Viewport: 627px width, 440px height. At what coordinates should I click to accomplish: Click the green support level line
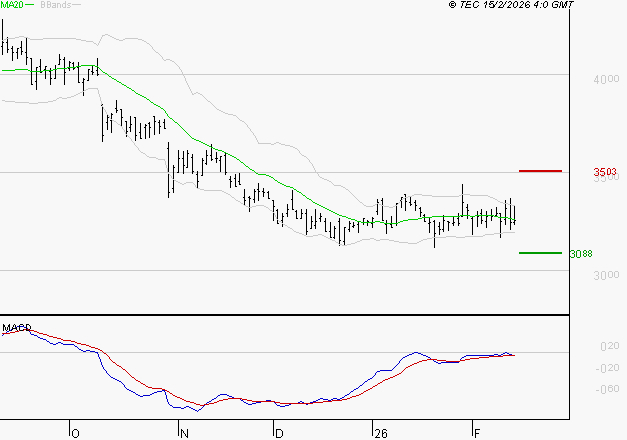click(x=540, y=253)
